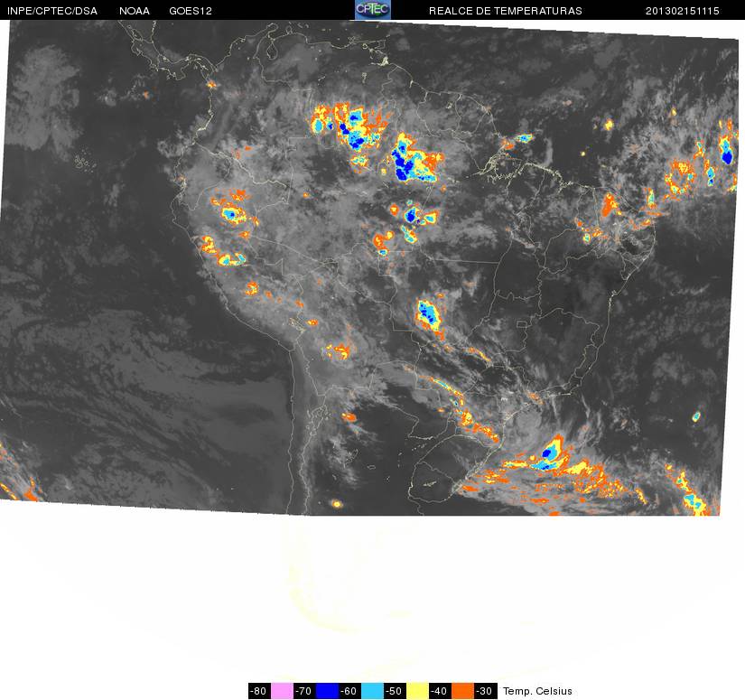Click the -50 legend value
This screenshot has height=700, width=745.
pyautogui.click(x=395, y=691)
